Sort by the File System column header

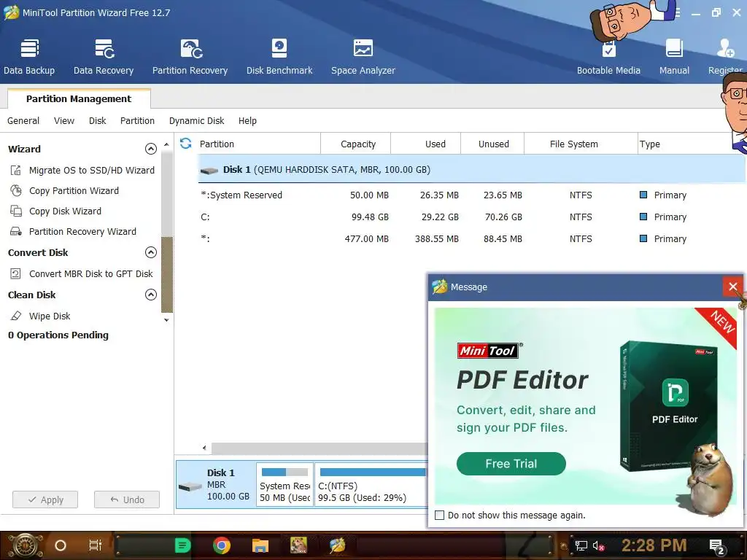581,144
